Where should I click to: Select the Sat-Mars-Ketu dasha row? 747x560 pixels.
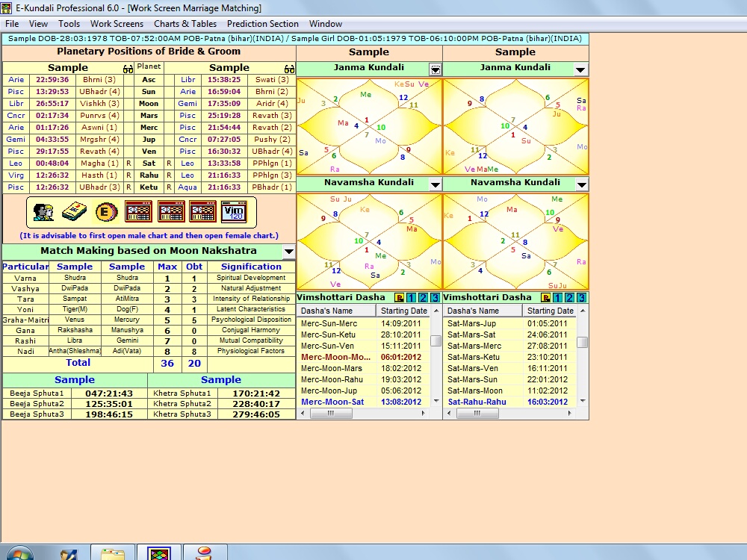[x=509, y=357]
